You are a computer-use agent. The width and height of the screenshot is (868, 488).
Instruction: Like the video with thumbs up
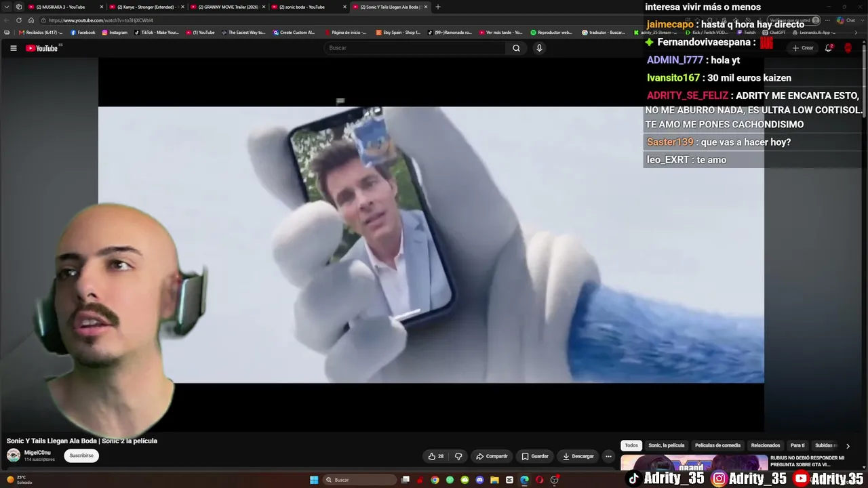coord(436,456)
